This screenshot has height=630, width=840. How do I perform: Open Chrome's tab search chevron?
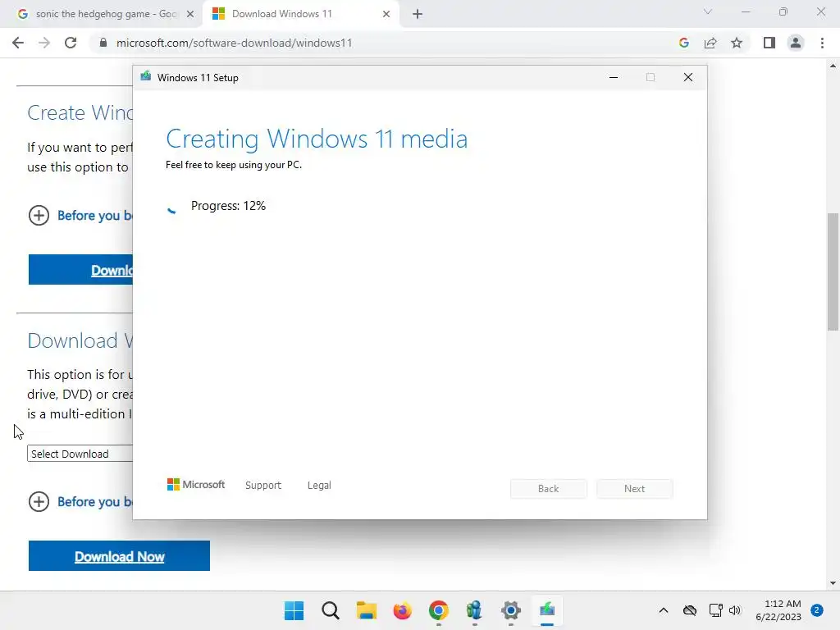pyautogui.click(x=708, y=11)
